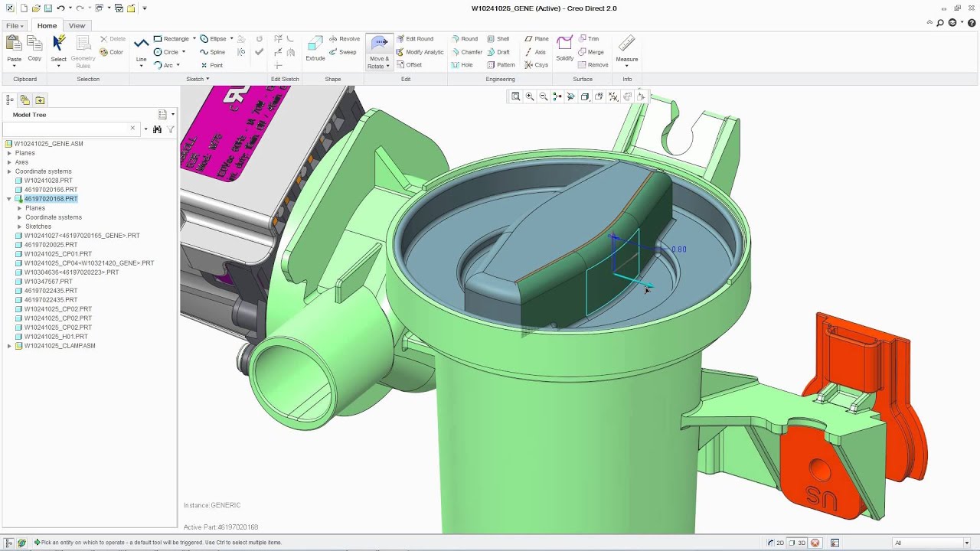Viewport: 980px width, 551px height.
Task: Pick the Spline sketch tool
Action: (212, 52)
